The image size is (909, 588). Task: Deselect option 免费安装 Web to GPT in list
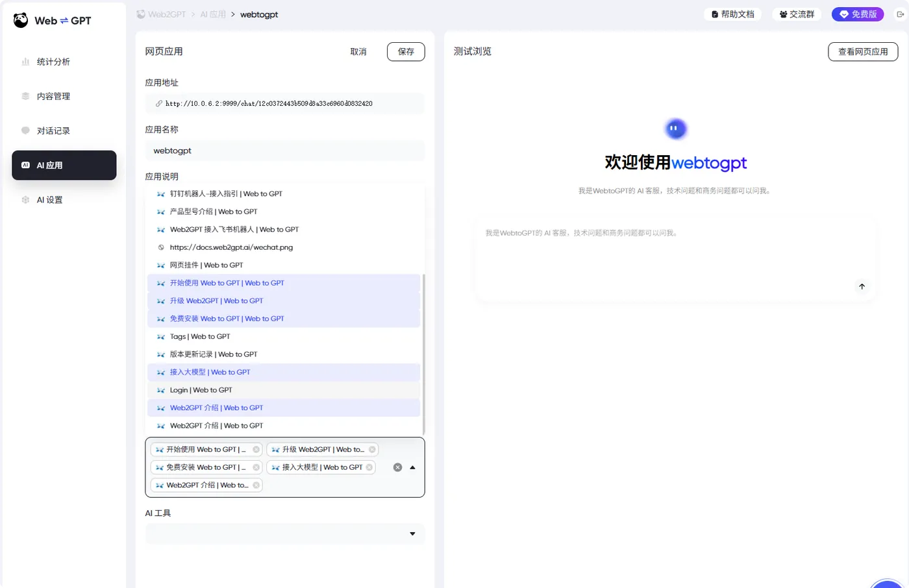pyautogui.click(x=284, y=319)
